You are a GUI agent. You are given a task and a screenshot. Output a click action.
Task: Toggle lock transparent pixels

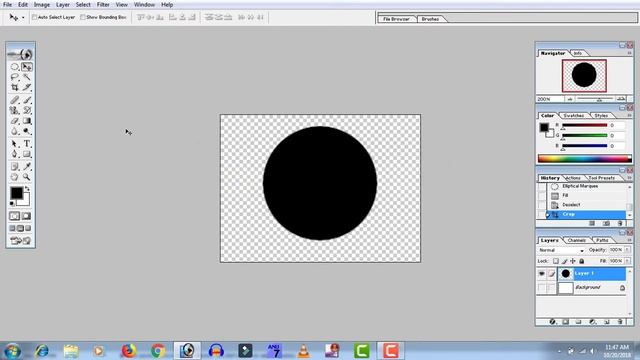tap(556, 261)
